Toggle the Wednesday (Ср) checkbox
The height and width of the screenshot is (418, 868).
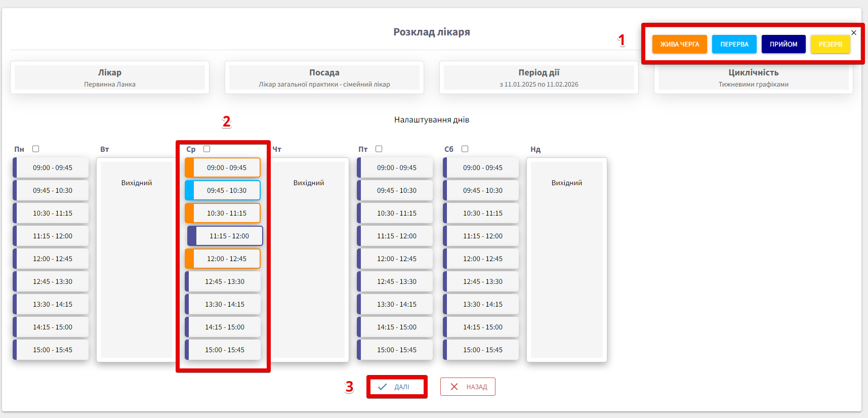tap(206, 149)
